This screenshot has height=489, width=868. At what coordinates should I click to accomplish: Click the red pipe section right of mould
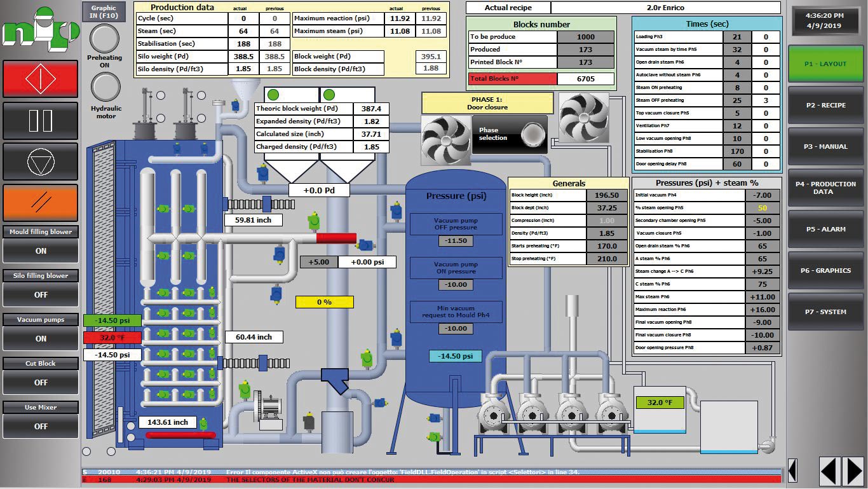336,238
